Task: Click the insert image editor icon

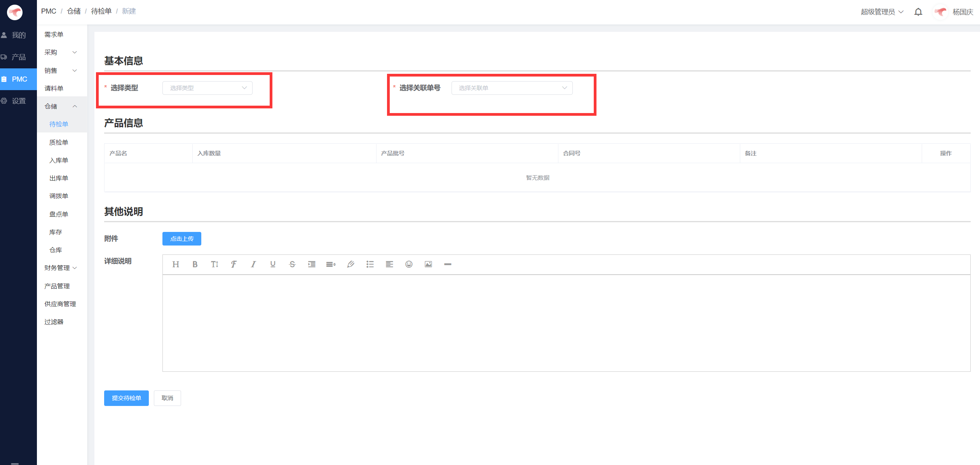Action: (428, 264)
